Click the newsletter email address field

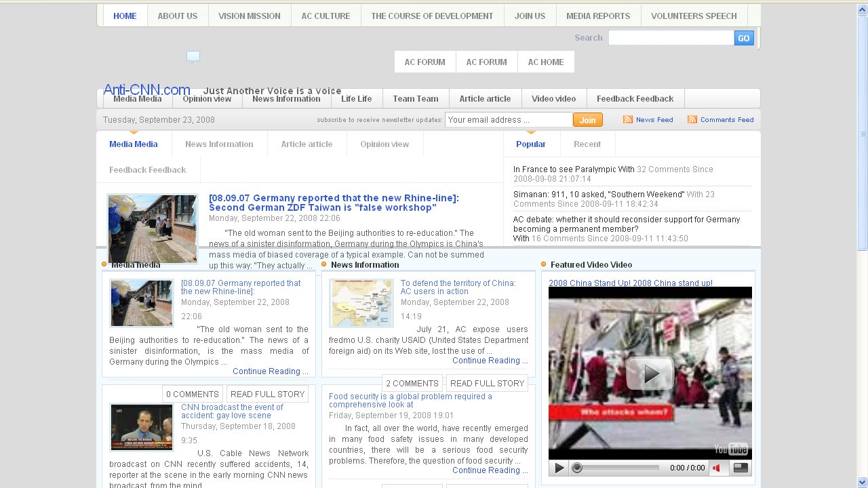pyautogui.click(x=509, y=120)
